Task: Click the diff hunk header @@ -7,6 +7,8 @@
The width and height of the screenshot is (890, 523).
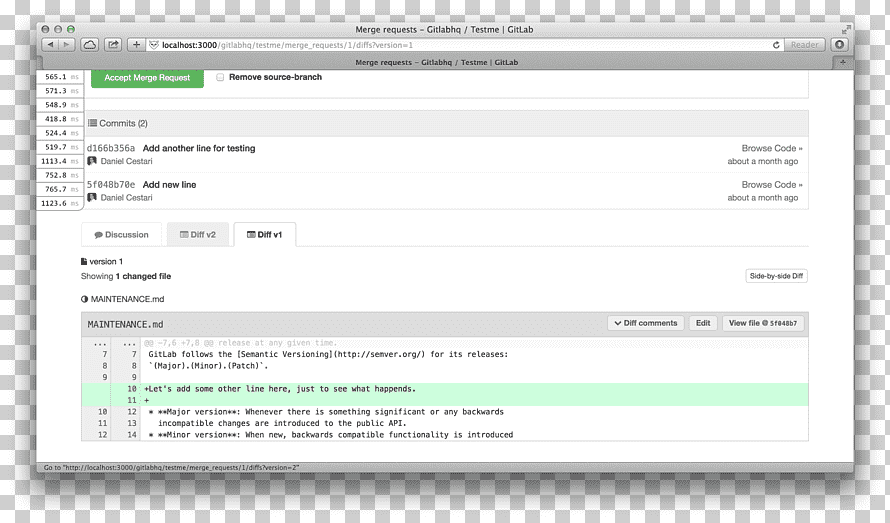Action: click(x=240, y=343)
